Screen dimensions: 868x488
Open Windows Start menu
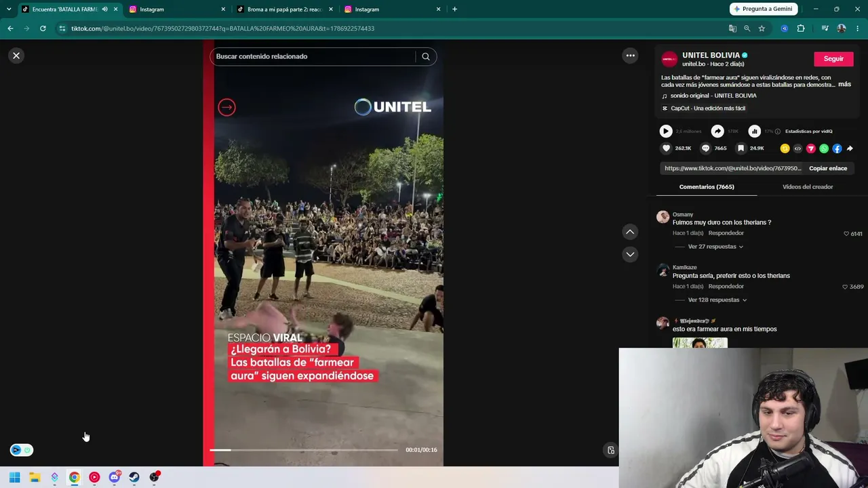14,477
